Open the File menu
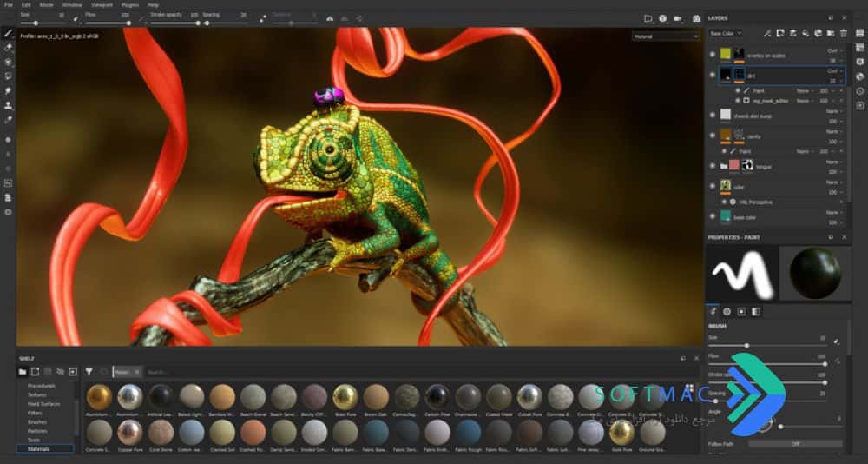The image size is (868, 464). pyautogui.click(x=9, y=4)
